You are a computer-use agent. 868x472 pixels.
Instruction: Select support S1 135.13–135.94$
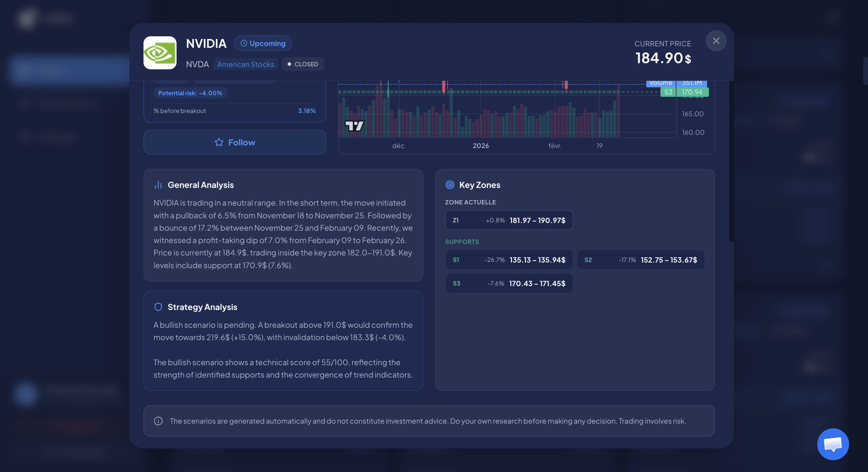(508, 260)
